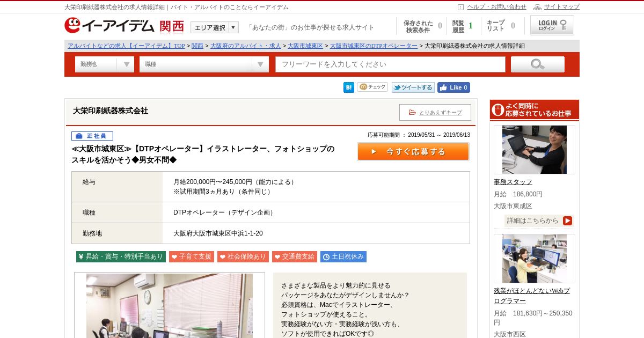The height and width of the screenshot is (338, 644).
Task: Click the 大栄印刷紙器株式会社 company name
Action: click(111, 111)
